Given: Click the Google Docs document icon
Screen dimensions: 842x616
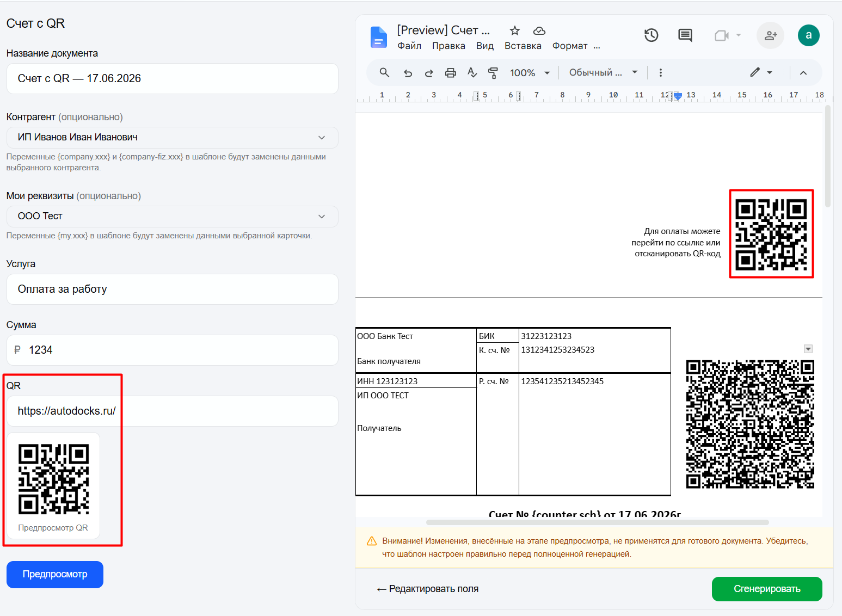Looking at the screenshot, I should point(378,37).
